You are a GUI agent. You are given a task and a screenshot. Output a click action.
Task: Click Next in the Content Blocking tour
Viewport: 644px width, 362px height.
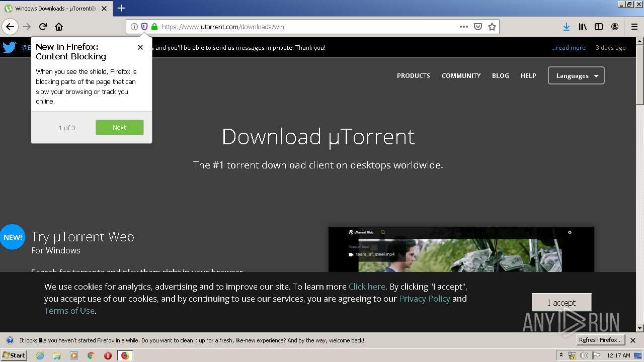[x=120, y=128]
